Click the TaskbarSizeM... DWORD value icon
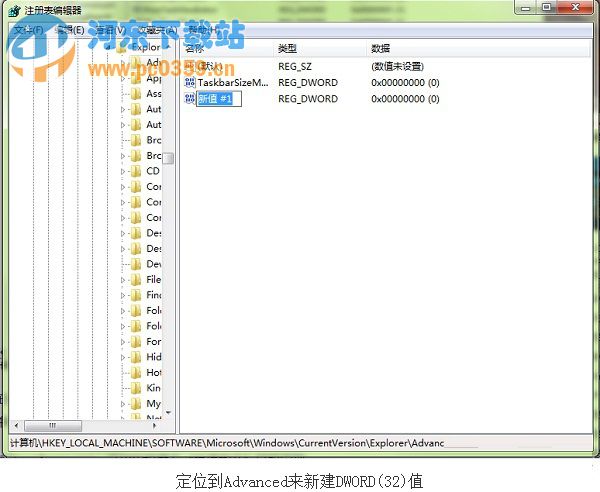The height and width of the screenshot is (492, 600). point(190,82)
